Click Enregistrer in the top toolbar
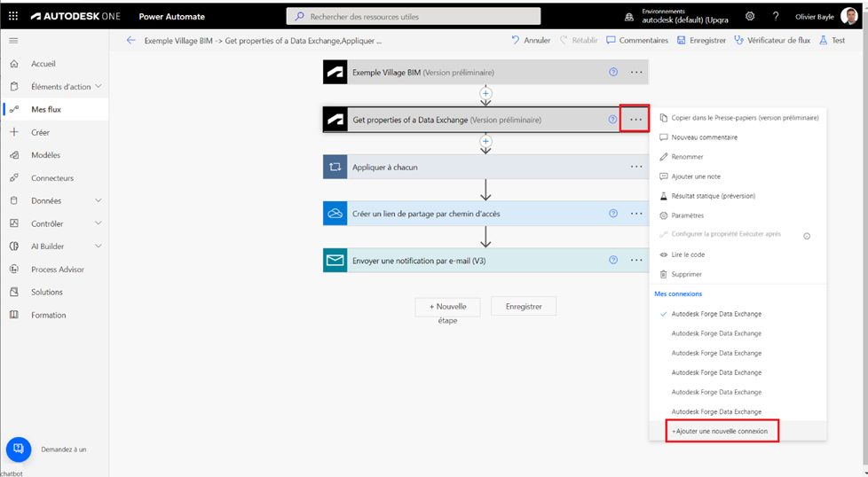Image resolution: width=868 pixels, height=477 pixels. 701,41
